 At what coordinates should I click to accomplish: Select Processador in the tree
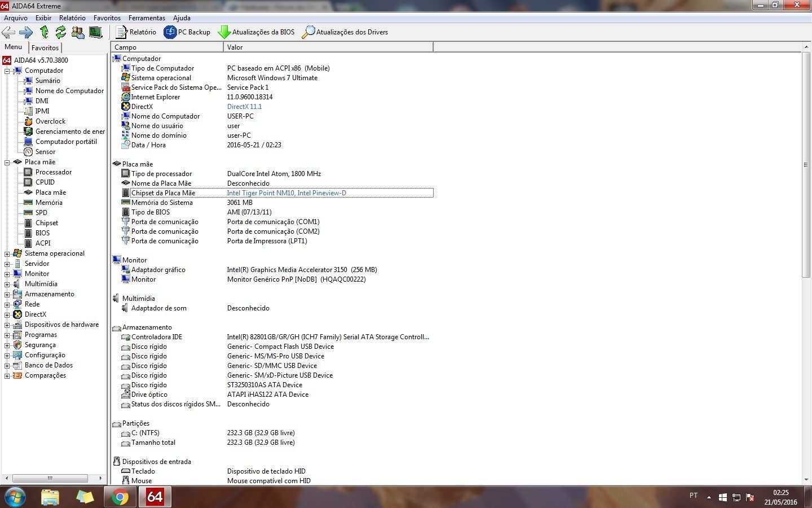(54, 172)
